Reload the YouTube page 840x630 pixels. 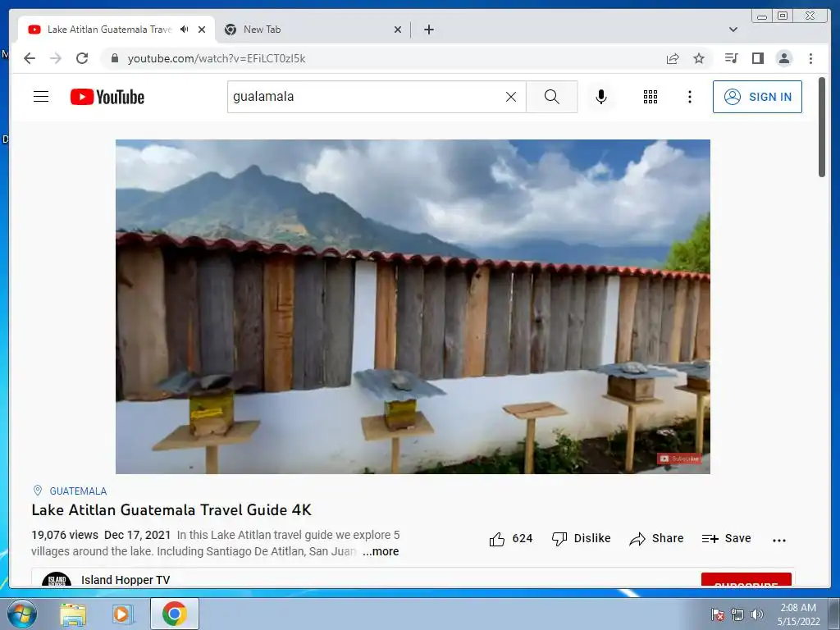tap(82, 58)
